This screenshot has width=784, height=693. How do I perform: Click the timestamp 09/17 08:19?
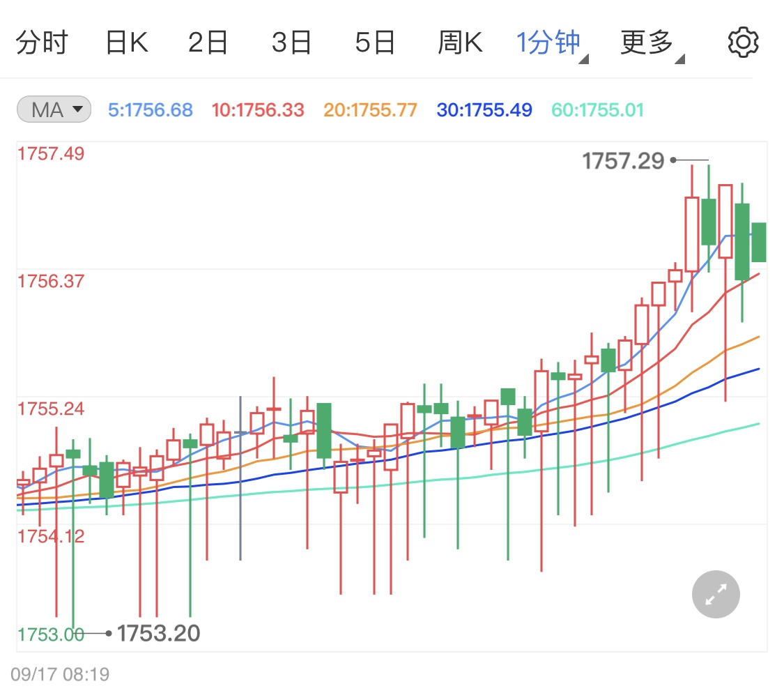tap(60, 674)
